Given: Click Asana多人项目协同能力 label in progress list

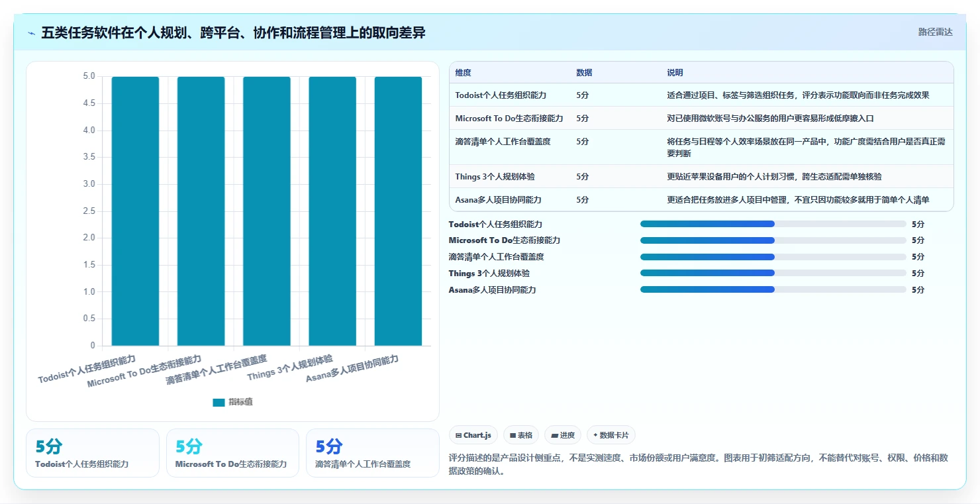Looking at the screenshot, I should click(x=492, y=290).
